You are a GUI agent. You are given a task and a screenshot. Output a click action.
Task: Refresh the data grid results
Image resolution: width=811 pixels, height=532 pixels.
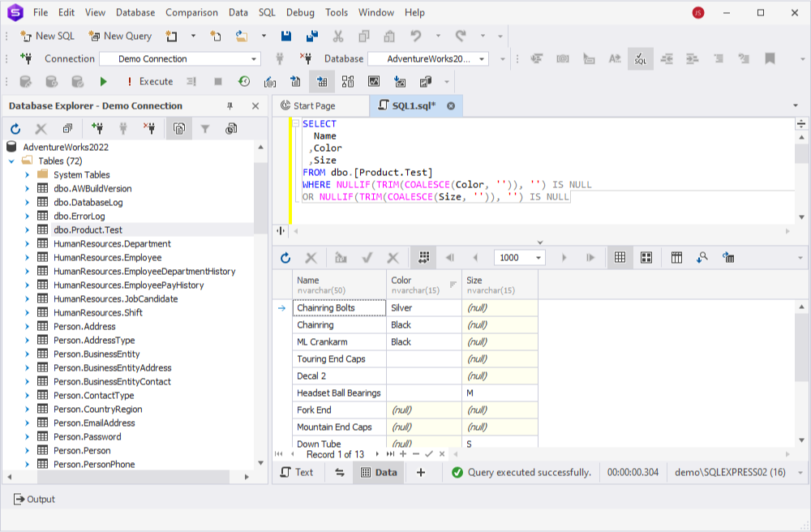[x=285, y=257]
